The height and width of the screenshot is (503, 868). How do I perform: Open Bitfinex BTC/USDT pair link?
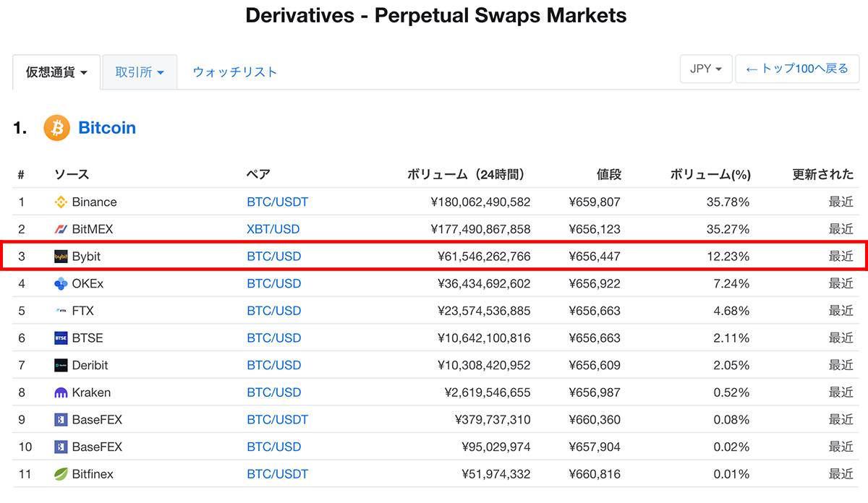[278, 474]
